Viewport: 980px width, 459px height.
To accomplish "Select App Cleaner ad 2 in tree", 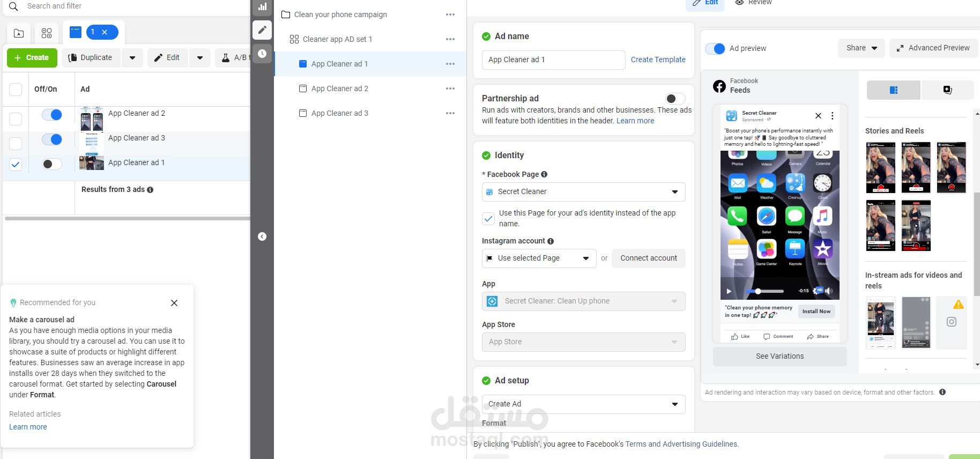I will tap(339, 88).
